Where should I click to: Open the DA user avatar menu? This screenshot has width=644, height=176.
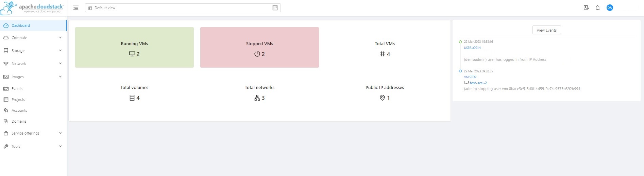[x=610, y=8]
